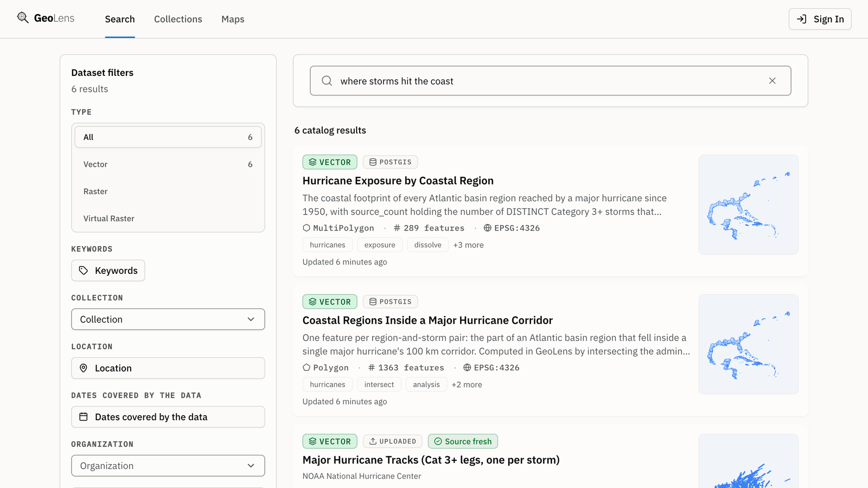The width and height of the screenshot is (868, 488).
Task: Show +3 more keywords
Action: pyautogui.click(x=469, y=245)
